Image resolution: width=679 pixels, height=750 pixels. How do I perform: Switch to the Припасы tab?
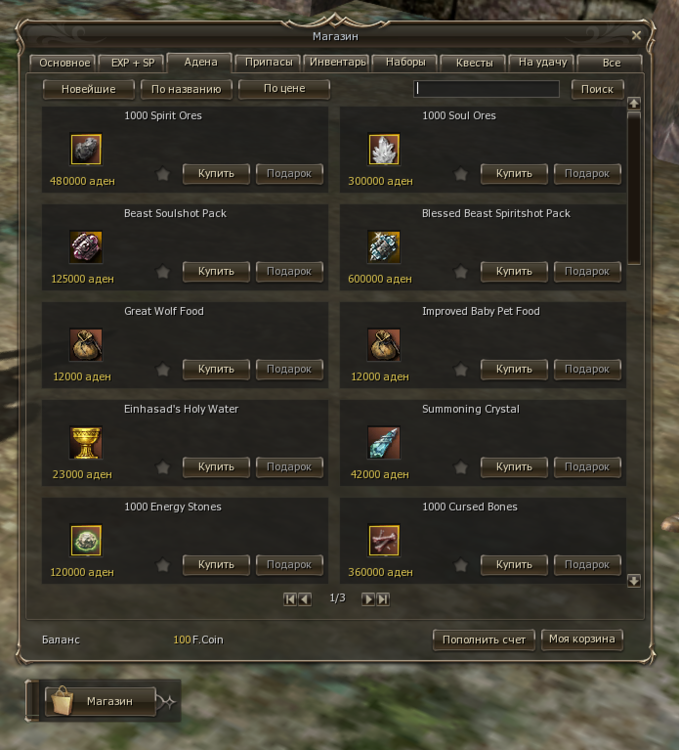coord(268,62)
